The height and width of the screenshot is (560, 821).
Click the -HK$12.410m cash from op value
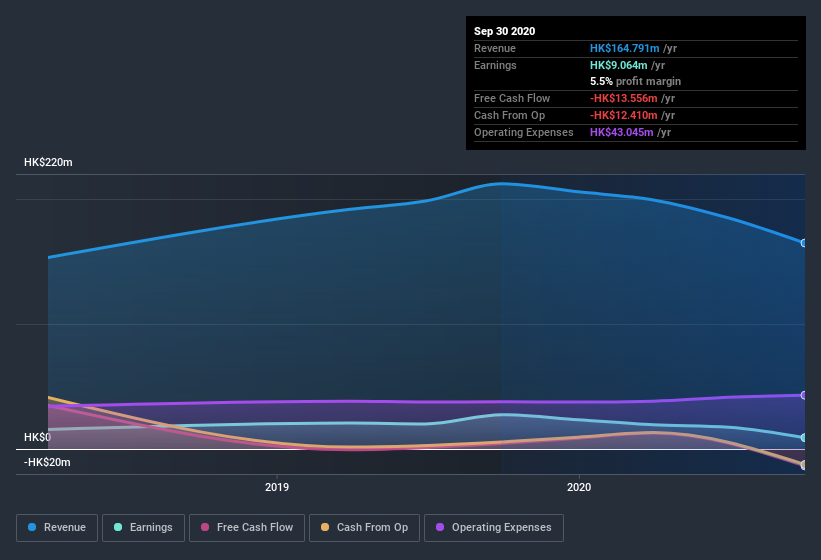point(623,115)
